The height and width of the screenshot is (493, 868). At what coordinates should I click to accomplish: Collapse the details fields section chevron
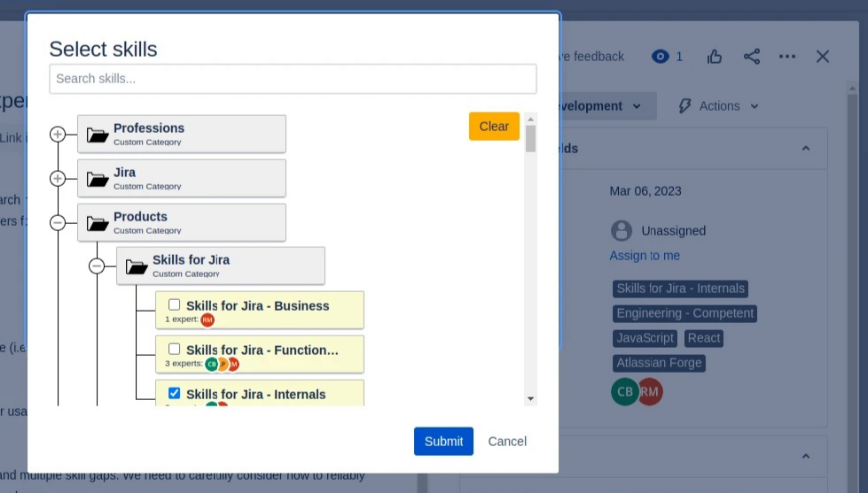pyautogui.click(x=806, y=148)
